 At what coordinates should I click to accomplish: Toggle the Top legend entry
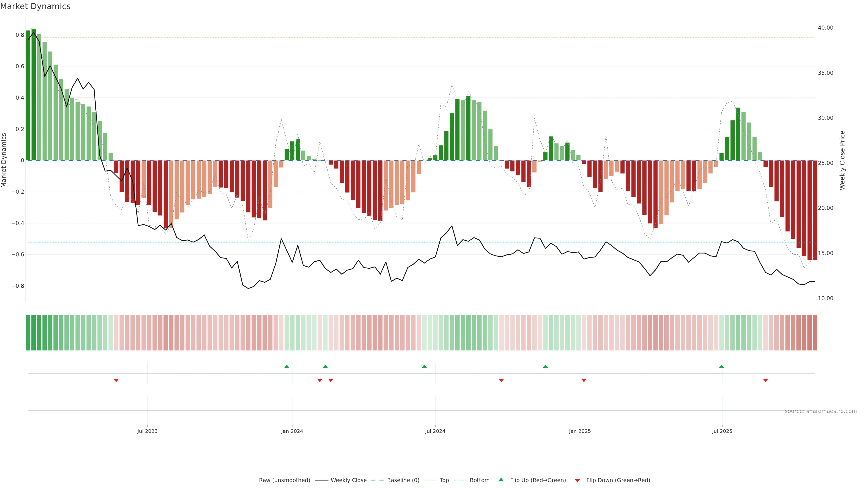[x=444, y=480]
